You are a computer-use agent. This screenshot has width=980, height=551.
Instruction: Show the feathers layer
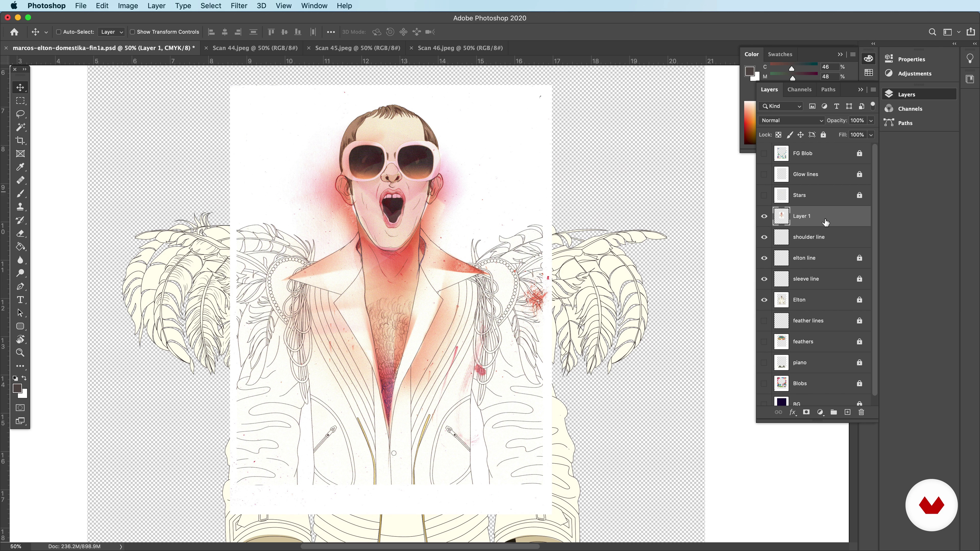point(764,342)
